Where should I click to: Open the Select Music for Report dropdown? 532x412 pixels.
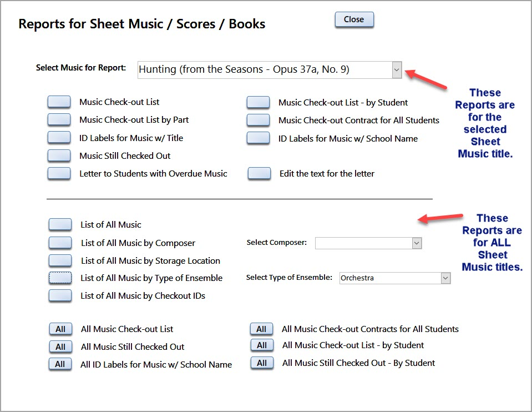pyautogui.click(x=396, y=70)
